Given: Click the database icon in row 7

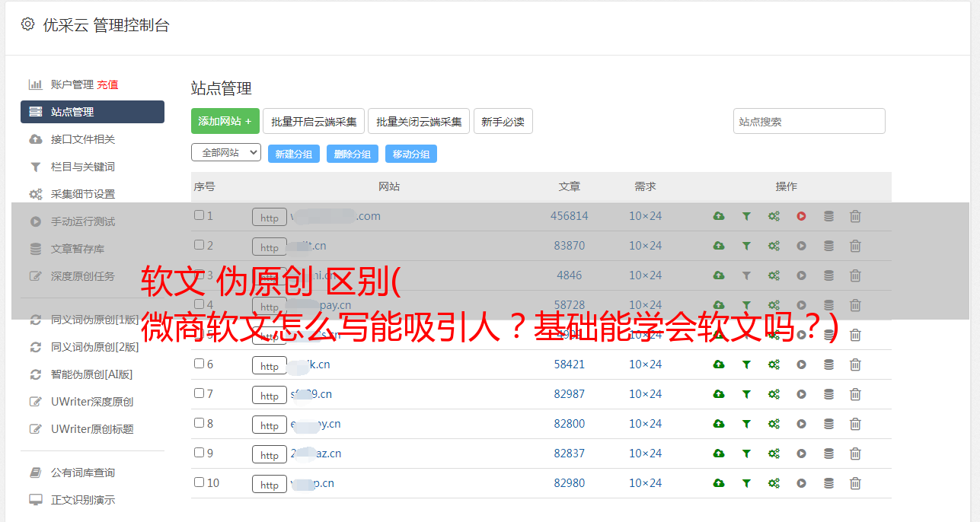Looking at the screenshot, I should pyautogui.click(x=828, y=394).
